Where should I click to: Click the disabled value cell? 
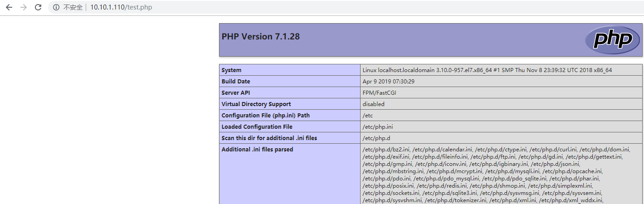[501, 104]
